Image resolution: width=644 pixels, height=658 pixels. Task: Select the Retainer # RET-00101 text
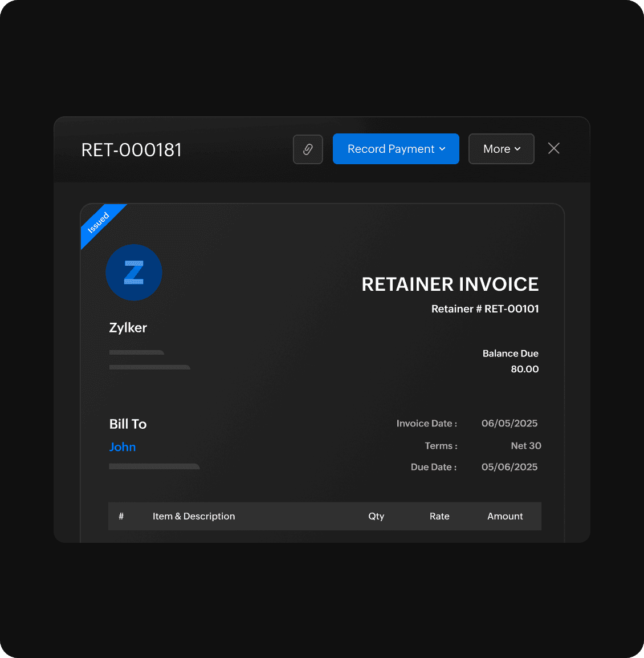(x=485, y=309)
